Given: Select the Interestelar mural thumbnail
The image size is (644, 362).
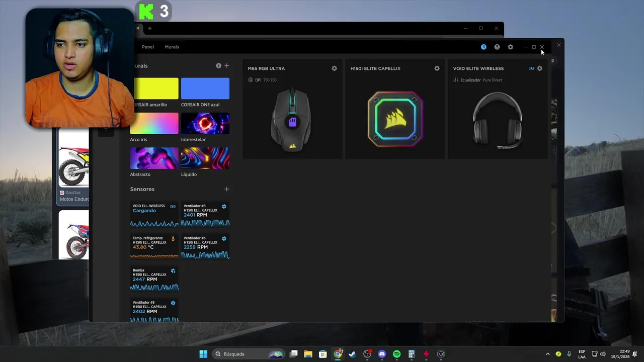Looking at the screenshot, I should point(205,123).
